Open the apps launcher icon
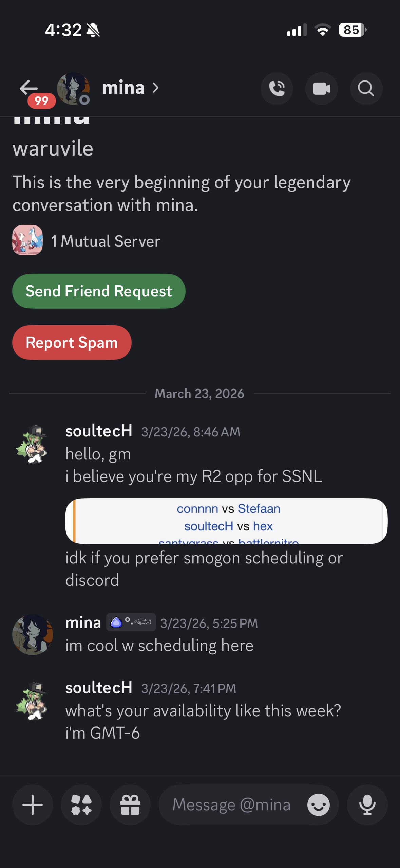The height and width of the screenshot is (868, 400). [81, 804]
